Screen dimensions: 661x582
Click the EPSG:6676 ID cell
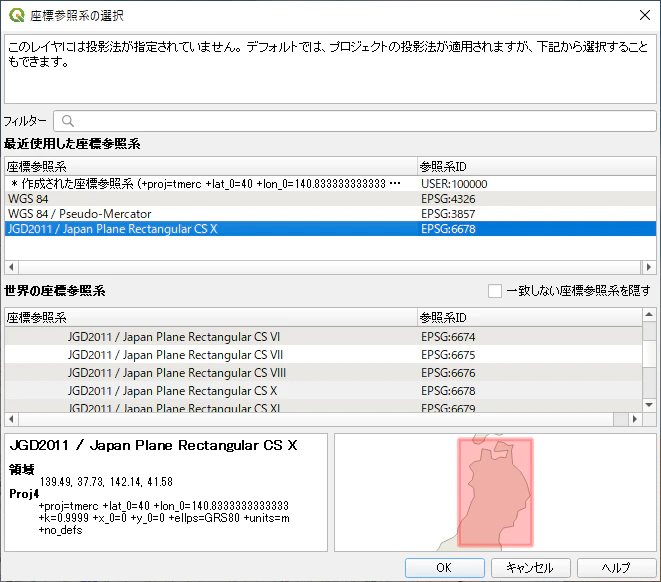(448, 373)
